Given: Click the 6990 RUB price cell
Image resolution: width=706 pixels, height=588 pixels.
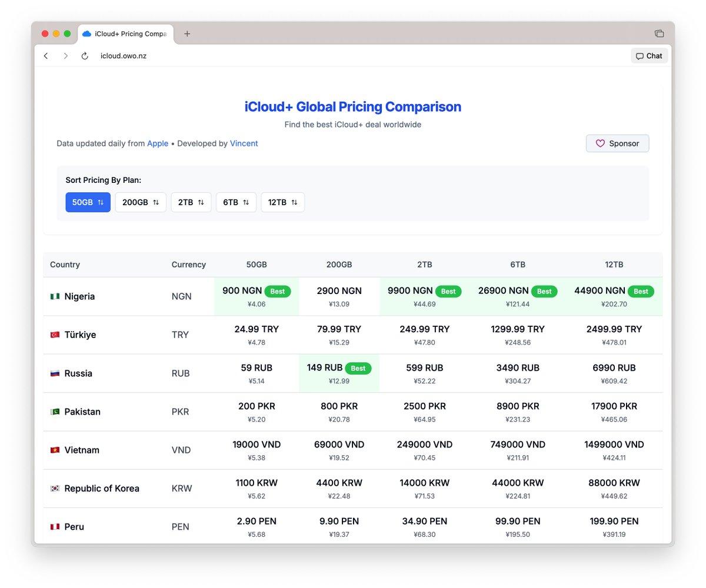Looking at the screenshot, I should 614,373.
